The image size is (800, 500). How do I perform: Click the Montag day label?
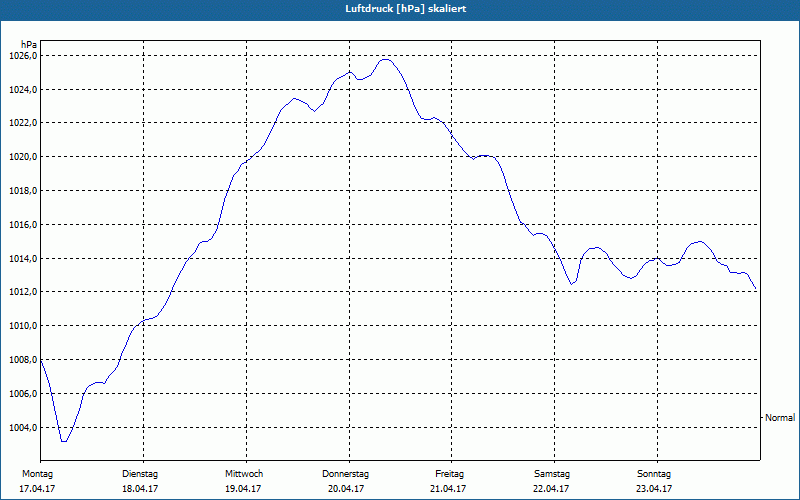37,474
